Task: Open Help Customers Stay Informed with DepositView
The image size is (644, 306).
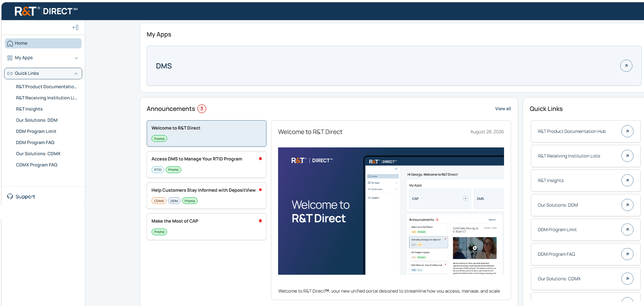Action: click(x=207, y=195)
